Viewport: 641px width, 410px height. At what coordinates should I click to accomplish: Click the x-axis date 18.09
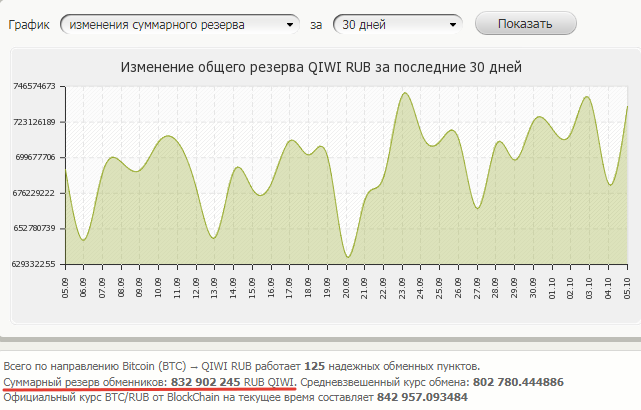308,288
